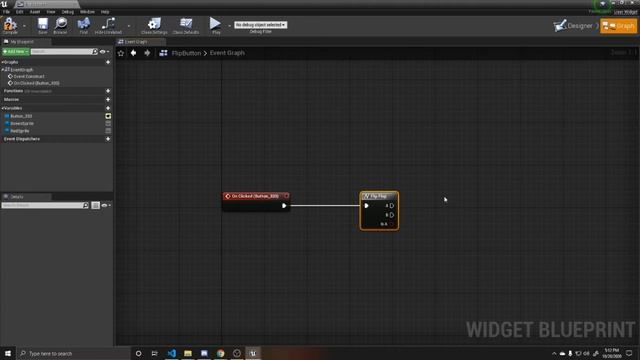Screen dimensions: 640x360
Task: Click the green Add New button
Action: coord(16,52)
